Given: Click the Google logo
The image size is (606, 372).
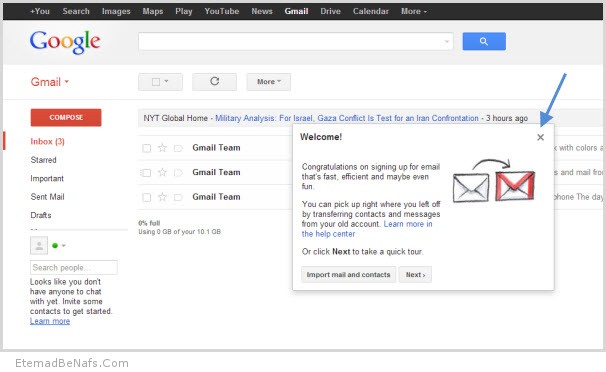Looking at the screenshot, I should (x=65, y=42).
